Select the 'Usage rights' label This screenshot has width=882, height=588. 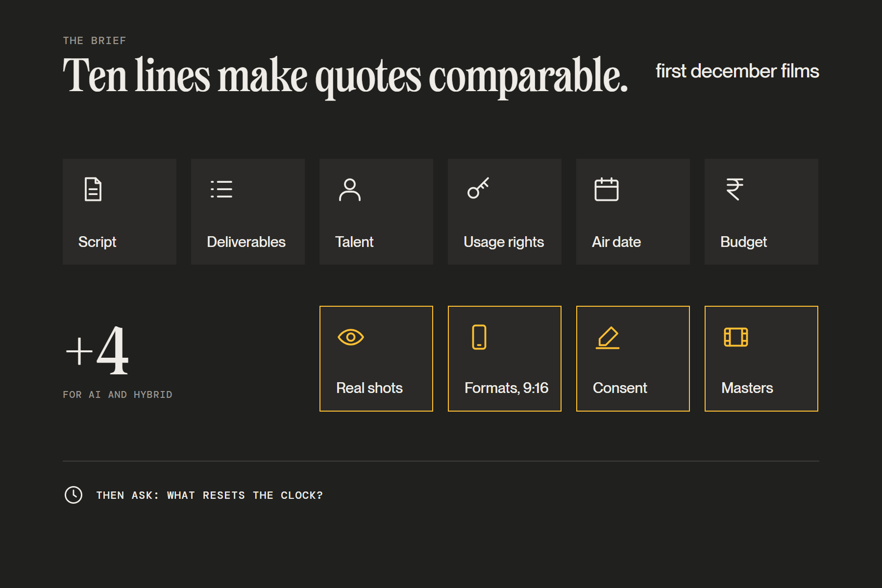point(504,242)
